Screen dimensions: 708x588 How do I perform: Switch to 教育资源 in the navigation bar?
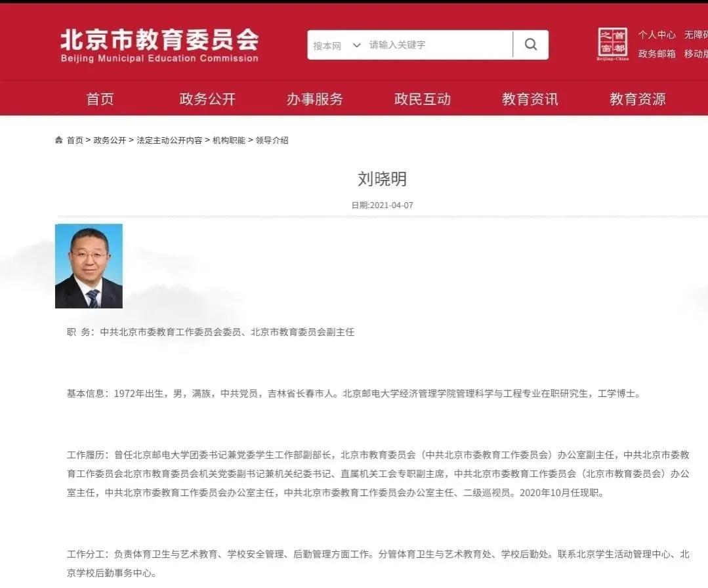click(x=638, y=99)
